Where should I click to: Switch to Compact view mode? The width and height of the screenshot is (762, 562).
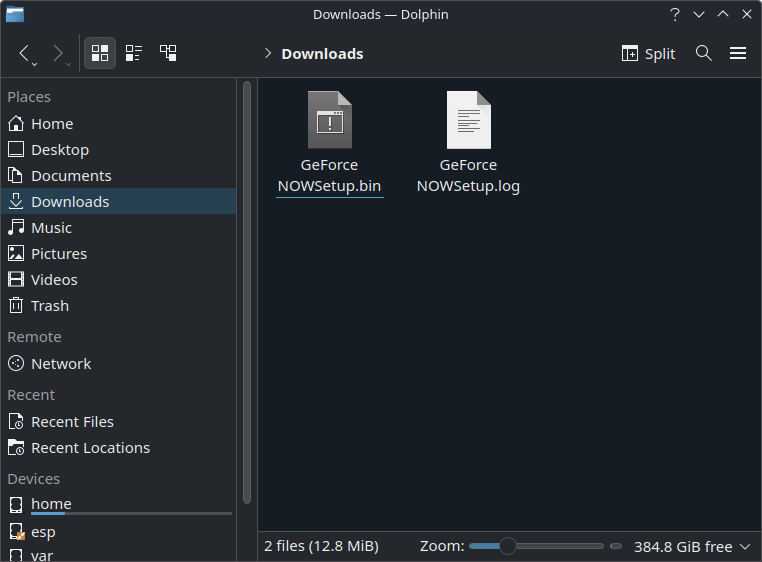[134, 53]
